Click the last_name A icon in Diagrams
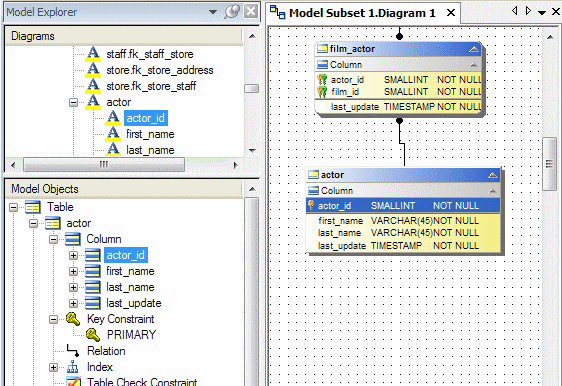The image size is (562, 386). [113, 149]
